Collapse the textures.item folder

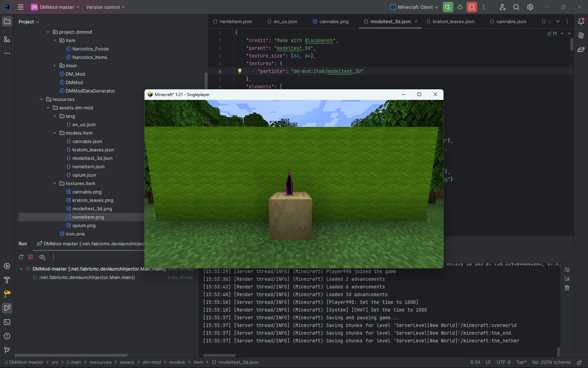point(55,183)
